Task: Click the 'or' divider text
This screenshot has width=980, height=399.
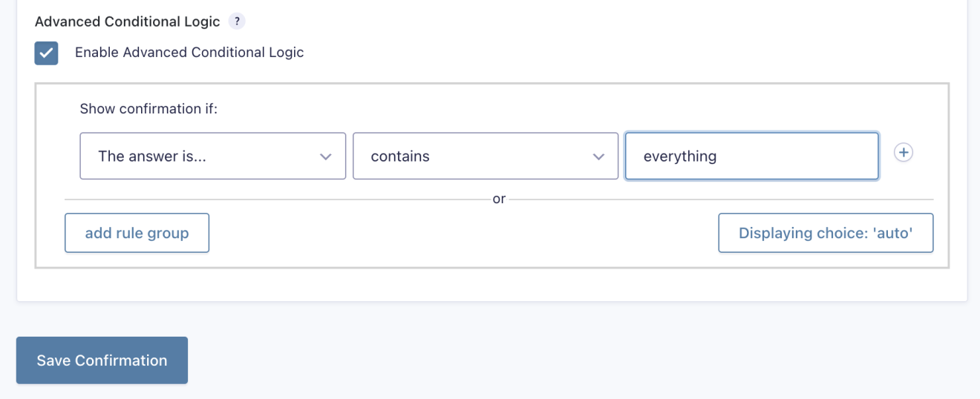Action: 499,199
